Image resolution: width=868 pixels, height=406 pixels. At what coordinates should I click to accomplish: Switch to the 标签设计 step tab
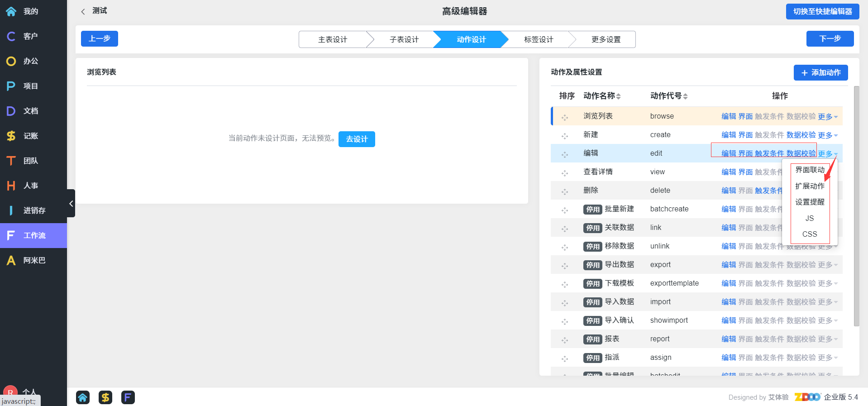click(x=538, y=39)
